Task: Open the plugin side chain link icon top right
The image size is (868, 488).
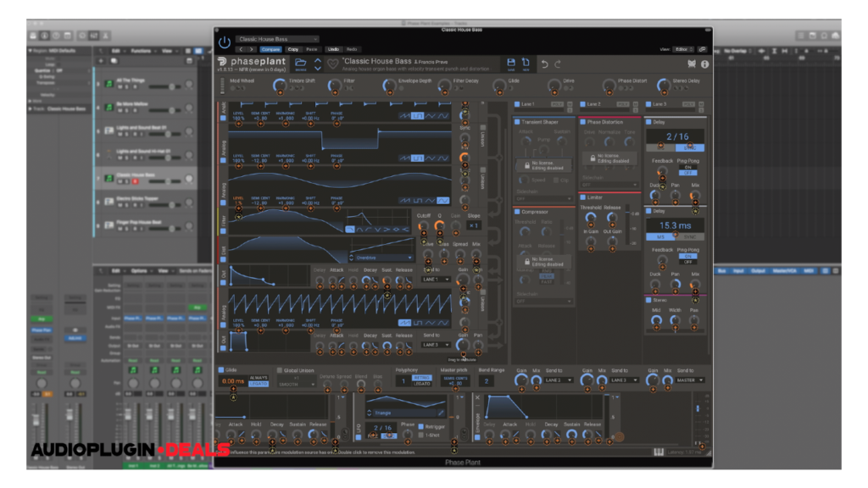Action: click(x=703, y=49)
